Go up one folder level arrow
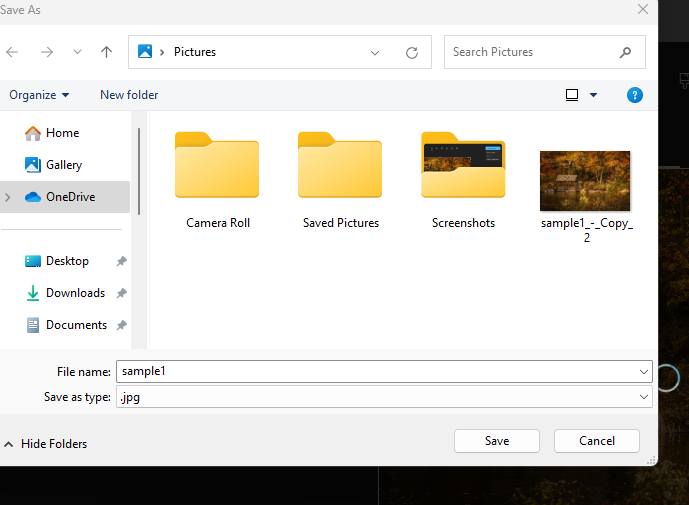Image resolution: width=689 pixels, height=505 pixels. tap(106, 52)
